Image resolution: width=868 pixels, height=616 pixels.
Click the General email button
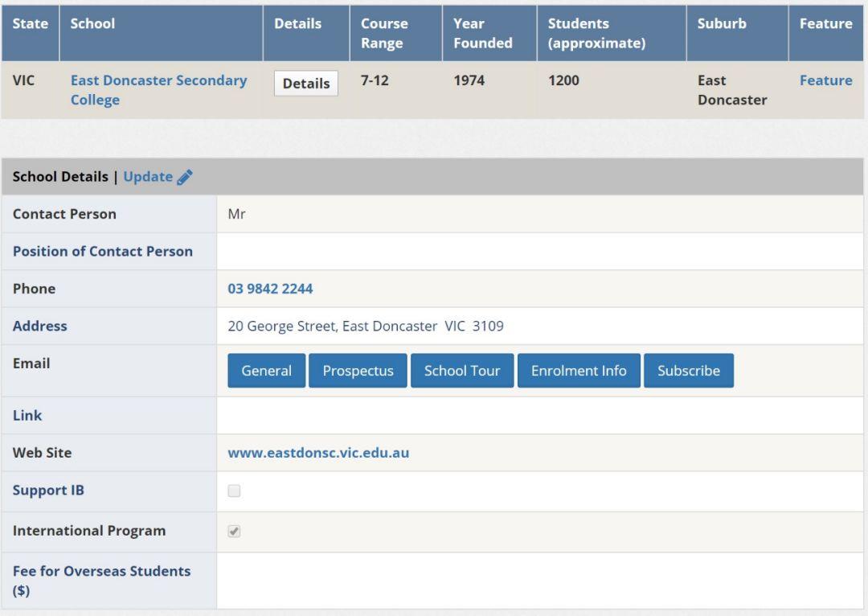coord(266,371)
